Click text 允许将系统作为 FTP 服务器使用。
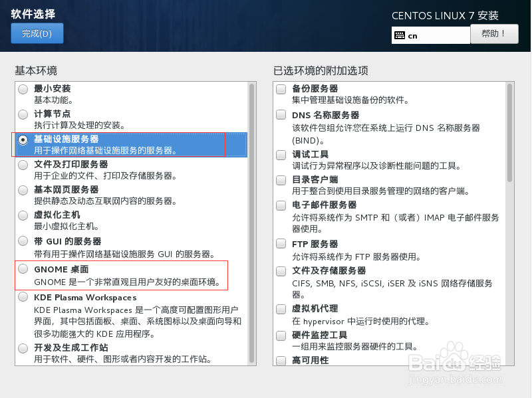 coord(357,256)
